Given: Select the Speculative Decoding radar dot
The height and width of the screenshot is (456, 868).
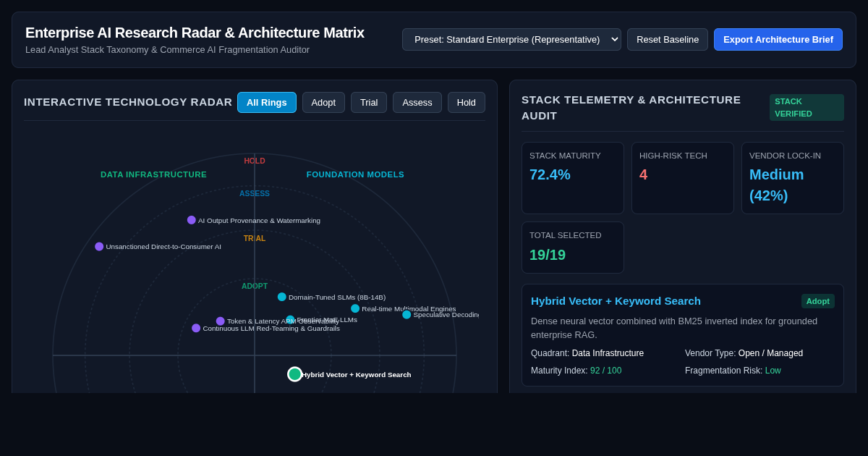Looking at the screenshot, I should [407, 315].
